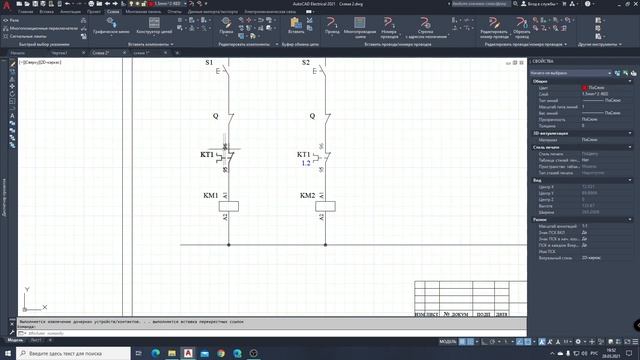Click the Графическое меню icon
Image resolution: width=640 pixels, height=360 pixels.
tap(111, 25)
